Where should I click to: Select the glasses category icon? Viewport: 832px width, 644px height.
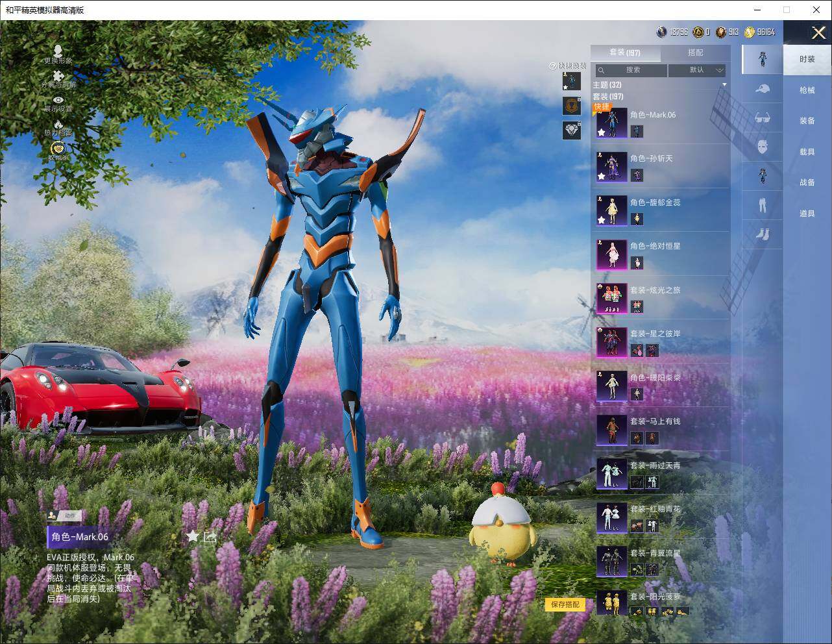[762, 118]
